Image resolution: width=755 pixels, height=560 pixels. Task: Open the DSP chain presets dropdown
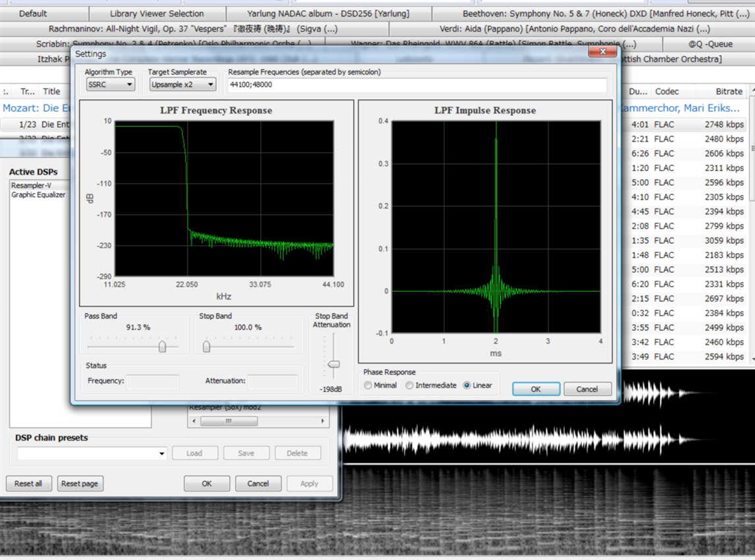coord(92,453)
